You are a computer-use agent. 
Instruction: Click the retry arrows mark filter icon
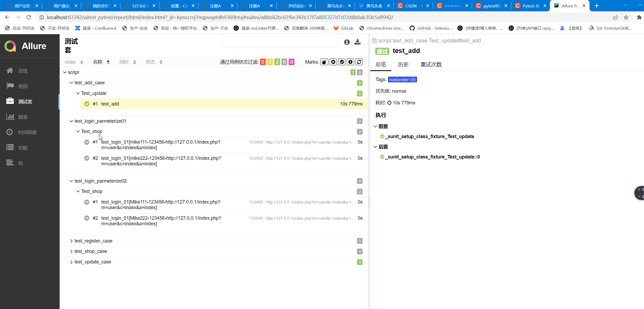coord(359,62)
